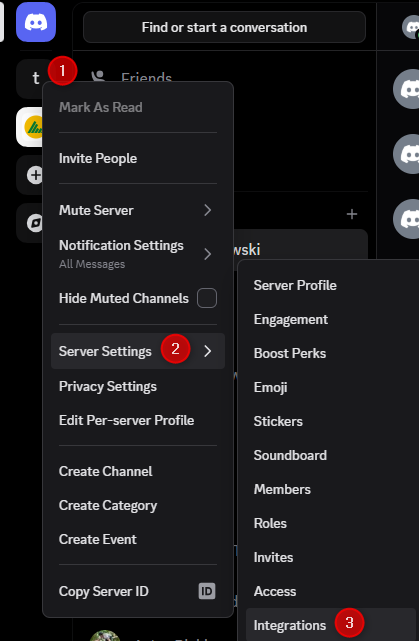Open Server Profile in the submenu
This screenshot has height=641, width=419.
tap(331, 285)
